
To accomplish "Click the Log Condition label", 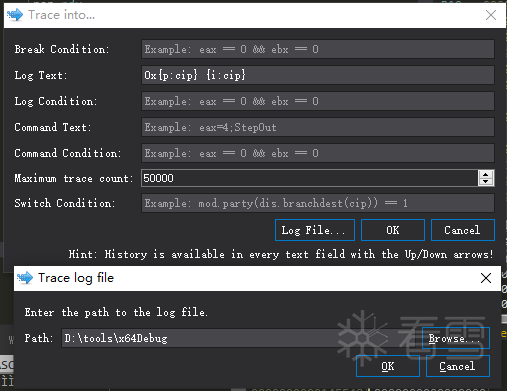I will coord(56,101).
